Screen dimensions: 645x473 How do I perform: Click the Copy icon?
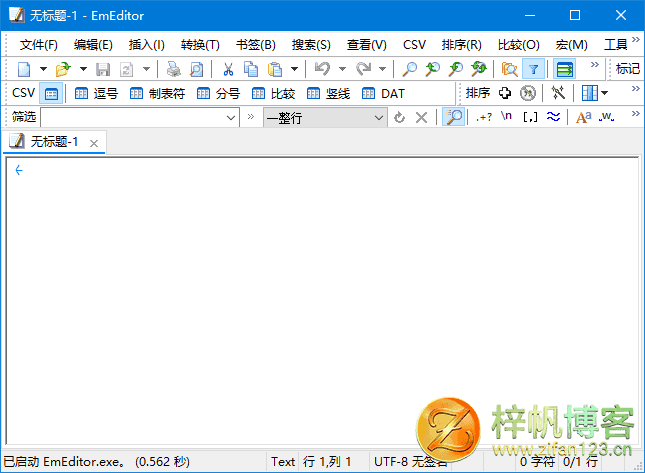point(251,69)
